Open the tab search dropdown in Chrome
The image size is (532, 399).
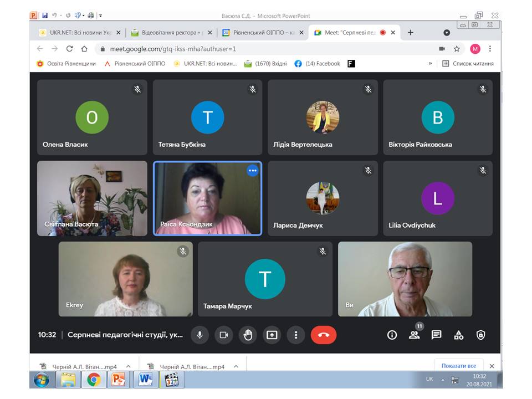(447, 33)
